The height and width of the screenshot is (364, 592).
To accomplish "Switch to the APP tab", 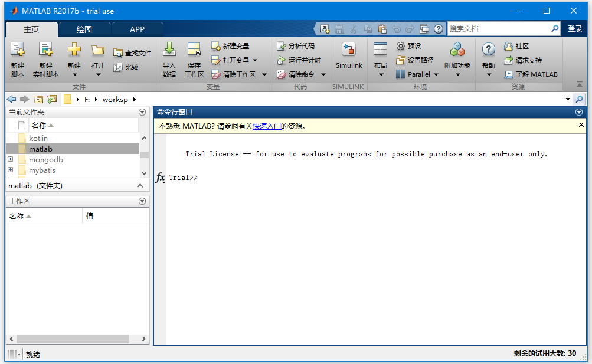I will 137,29.
